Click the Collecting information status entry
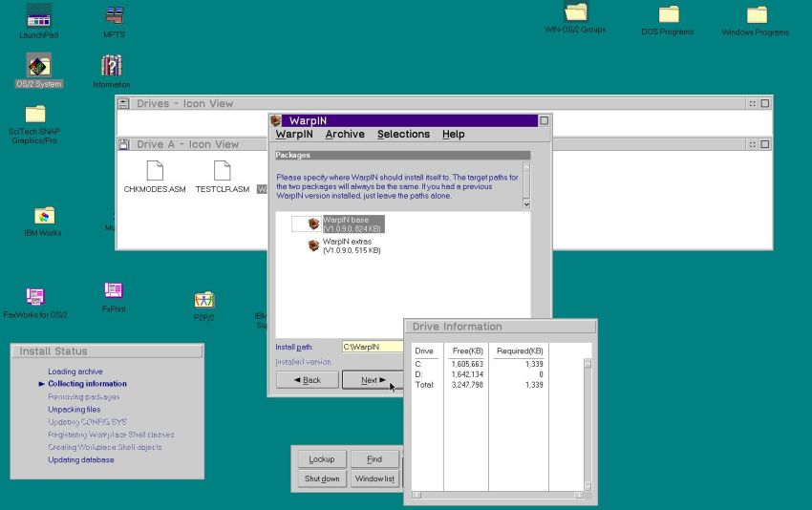The height and width of the screenshot is (510, 812). [87, 384]
